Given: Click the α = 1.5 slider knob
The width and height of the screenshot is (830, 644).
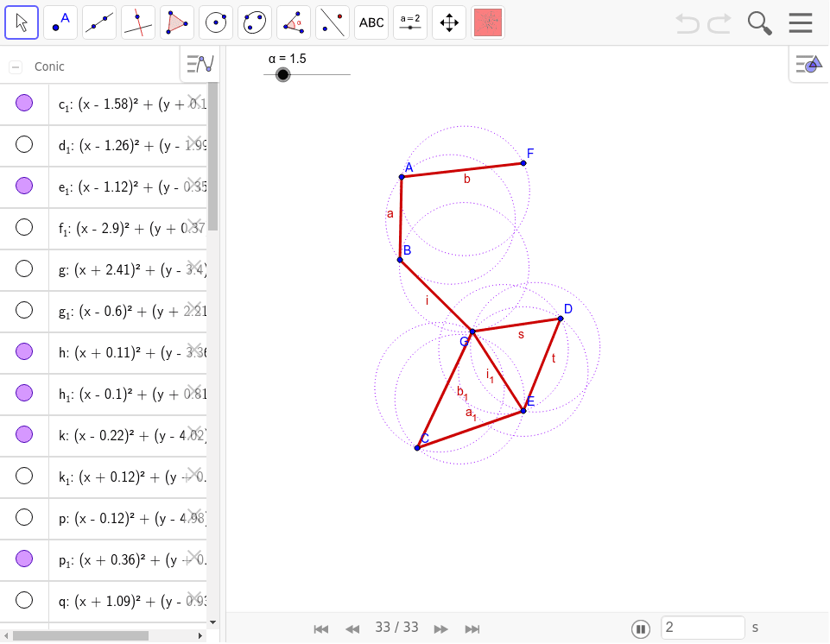Looking at the screenshot, I should [x=282, y=75].
